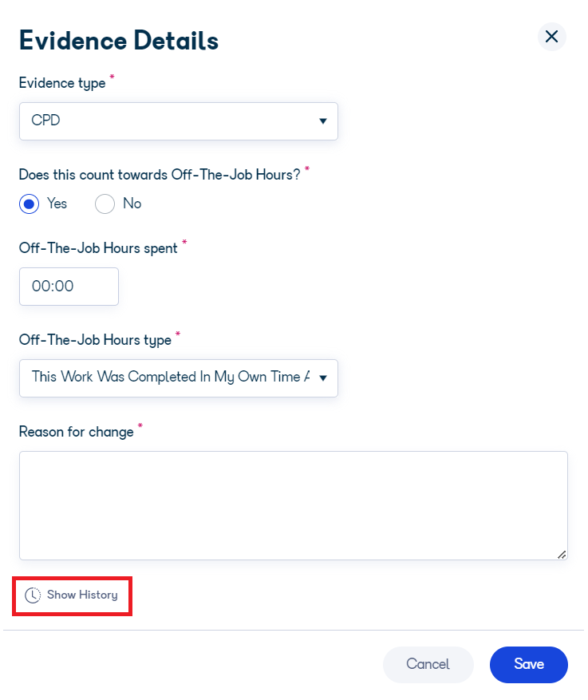Screen dimensions: 588x700
Task: Focus the Off-The-Job Hours spent field
Action: [69, 287]
